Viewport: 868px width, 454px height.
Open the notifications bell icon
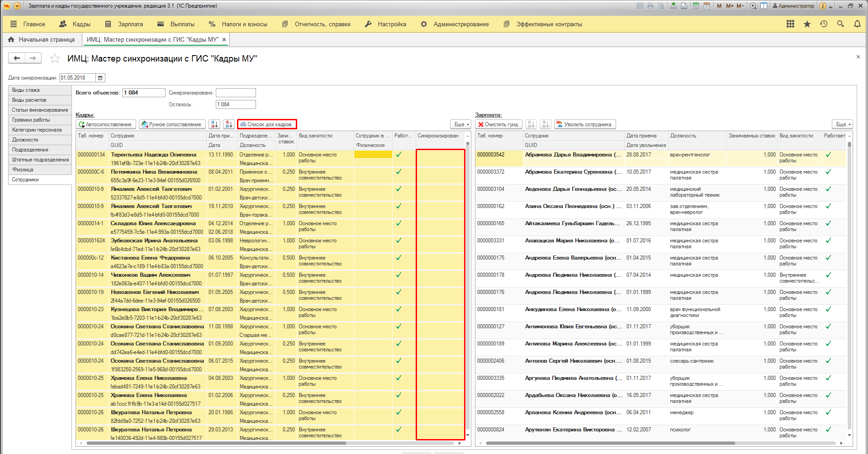pos(857,24)
